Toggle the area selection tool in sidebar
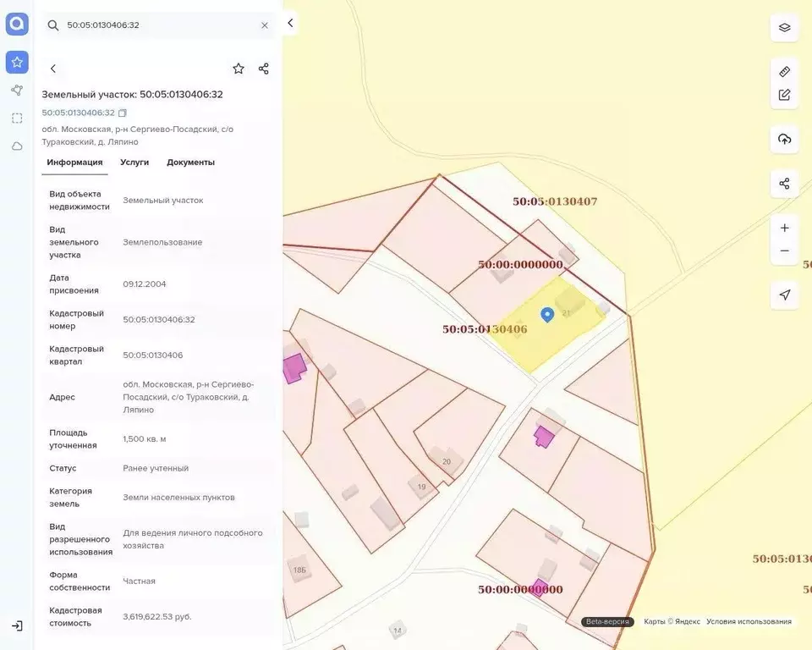This screenshot has height=650, width=812. click(17, 118)
